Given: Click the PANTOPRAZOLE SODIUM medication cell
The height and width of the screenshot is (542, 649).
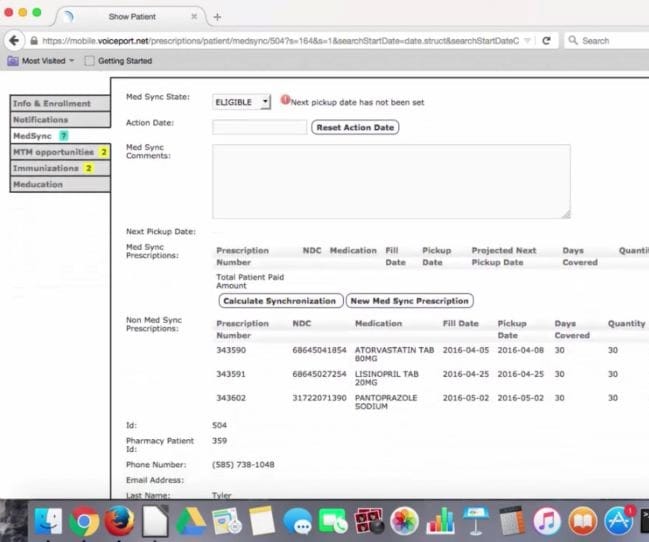Looking at the screenshot, I should (386, 402).
